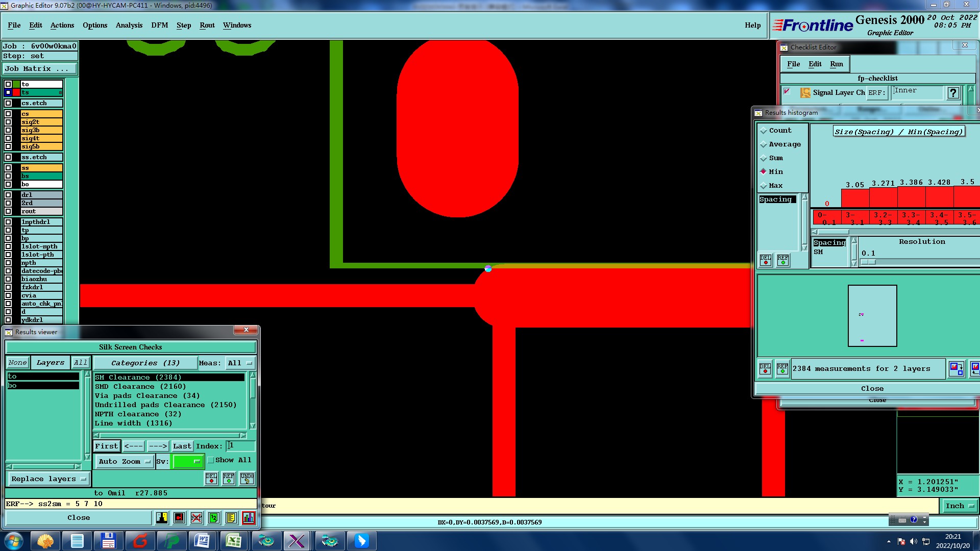Screen dimensions: 980x551
Task: Click the red 3-3.1 histogram range
Action: coord(854,218)
